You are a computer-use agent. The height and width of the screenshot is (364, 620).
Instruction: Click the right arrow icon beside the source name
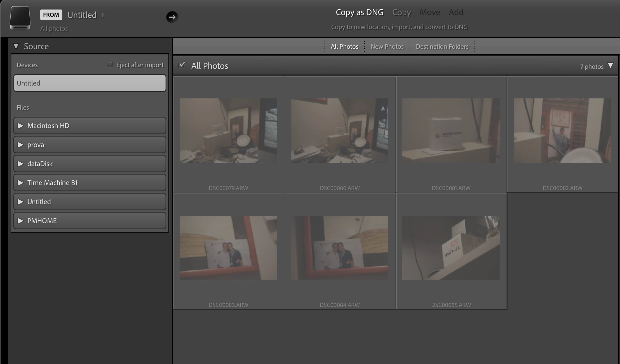[x=172, y=17]
